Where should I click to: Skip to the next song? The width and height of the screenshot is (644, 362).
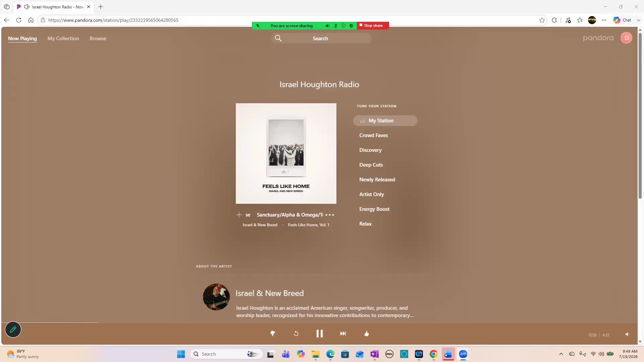click(x=343, y=334)
